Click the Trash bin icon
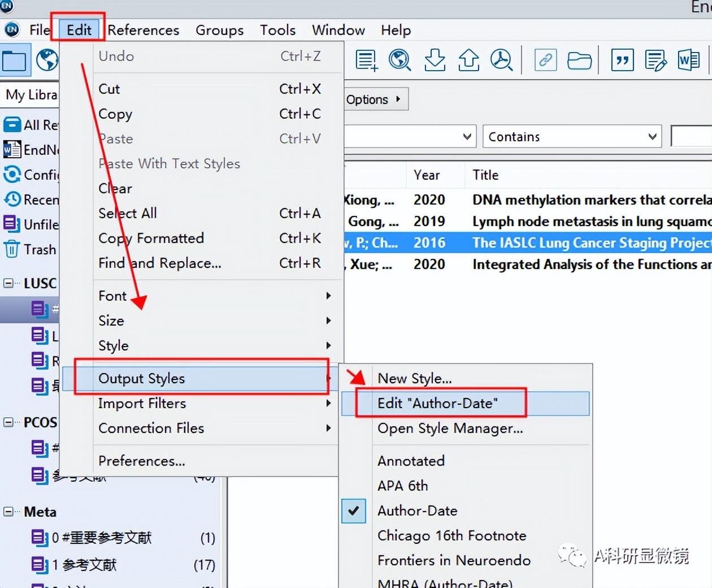712x588 pixels. point(12,249)
